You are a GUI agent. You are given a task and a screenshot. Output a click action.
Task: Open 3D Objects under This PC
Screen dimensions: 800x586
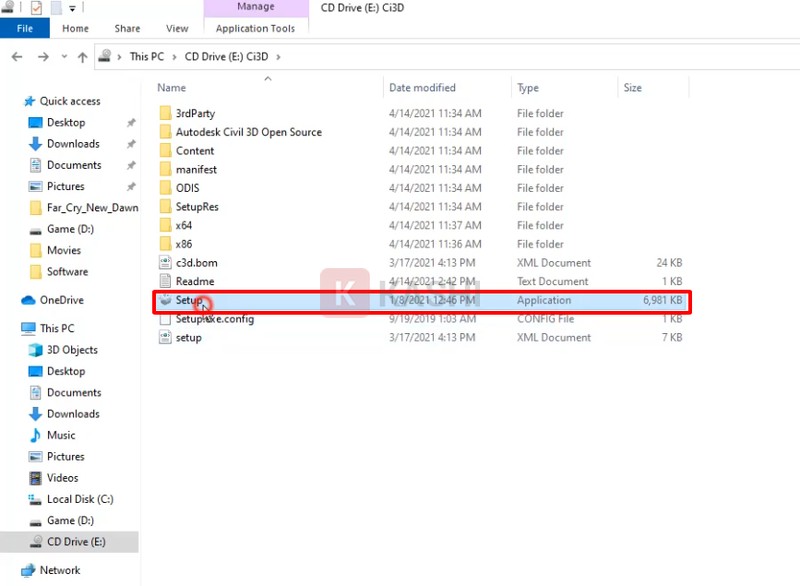coord(72,350)
